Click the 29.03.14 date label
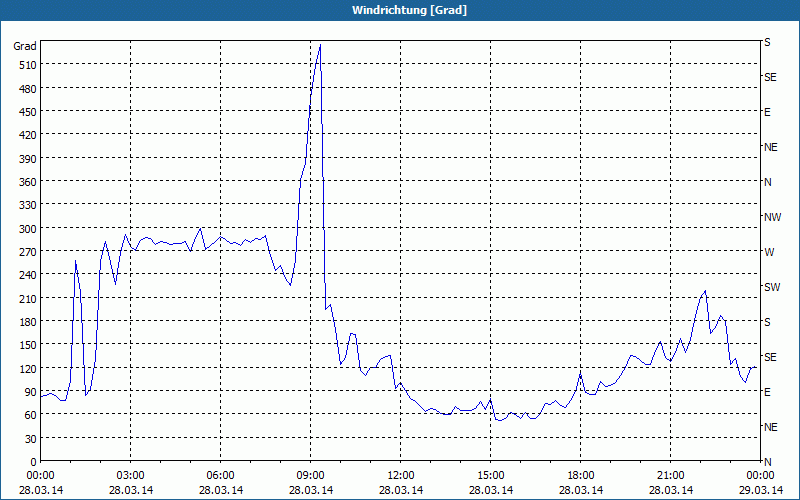This screenshot has height=500, width=800. [x=760, y=490]
